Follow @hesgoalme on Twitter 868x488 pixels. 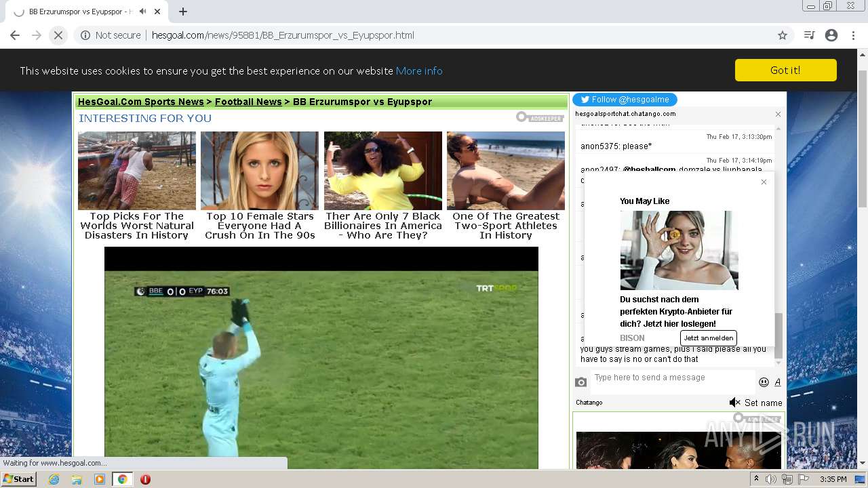point(625,100)
